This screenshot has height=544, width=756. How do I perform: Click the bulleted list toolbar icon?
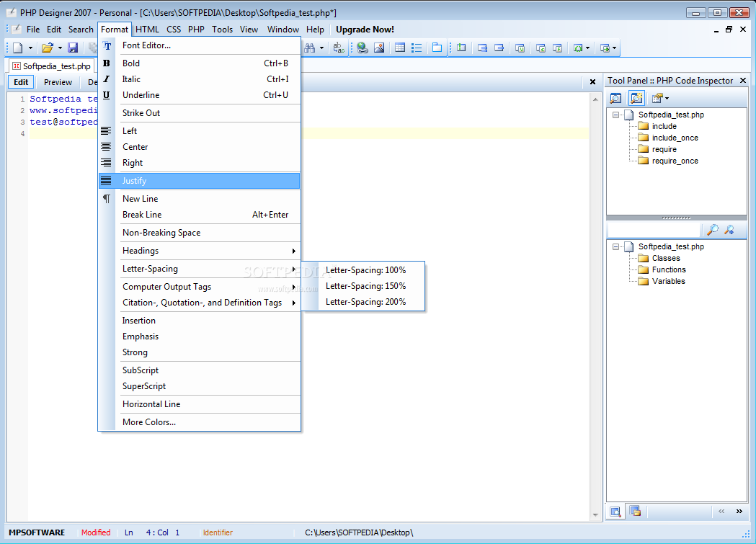[417, 48]
